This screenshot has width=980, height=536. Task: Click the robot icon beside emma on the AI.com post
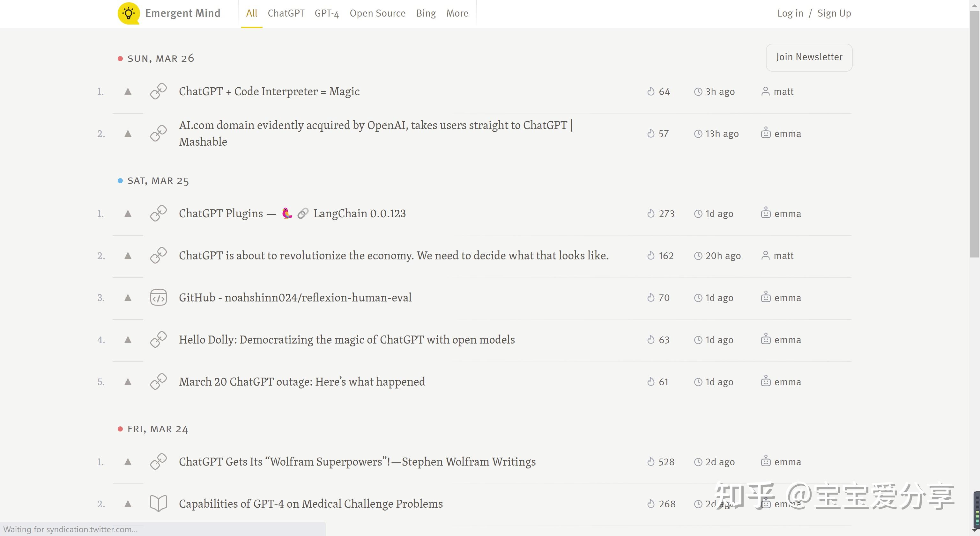click(765, 133)
